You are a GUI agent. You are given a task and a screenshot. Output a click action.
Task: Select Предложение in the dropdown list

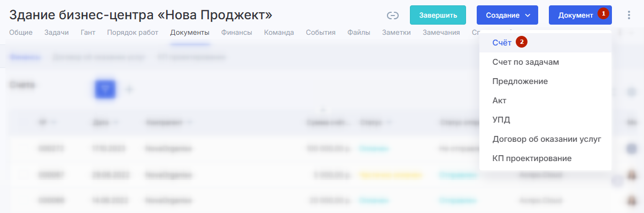(520, 81)
